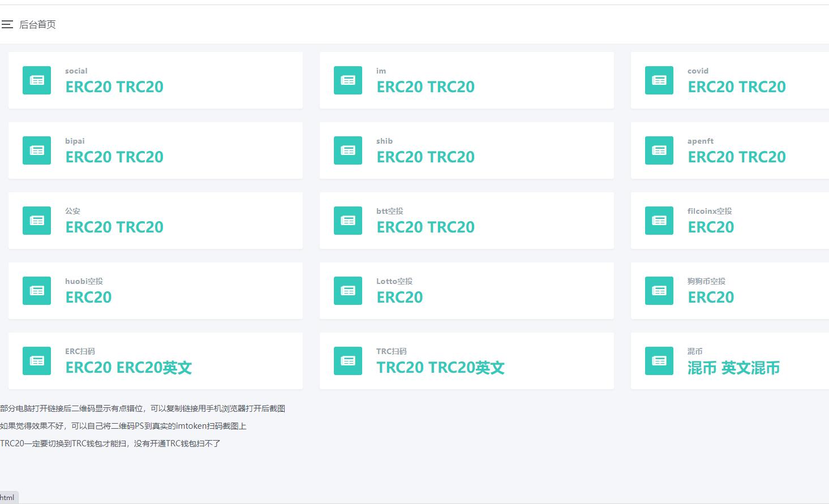
Task: Click the filcoinx空投 card icon
Action: click(x=659, y=221)
